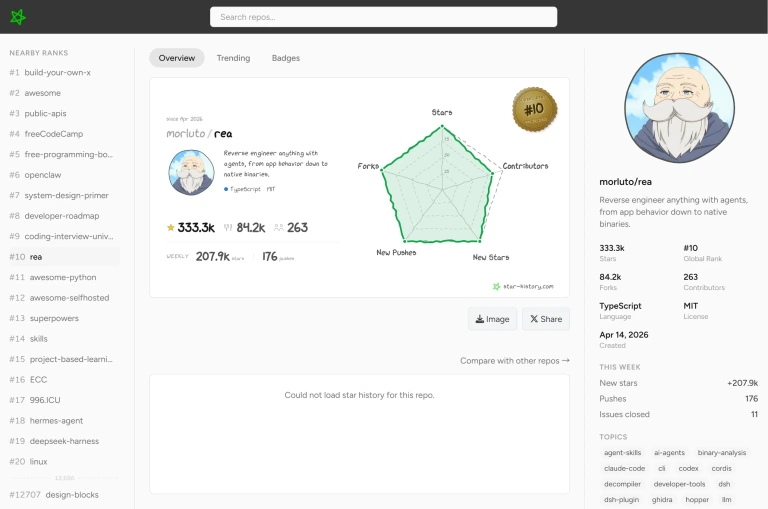Click the Apr 14, 2026 created date

point(624,335)
